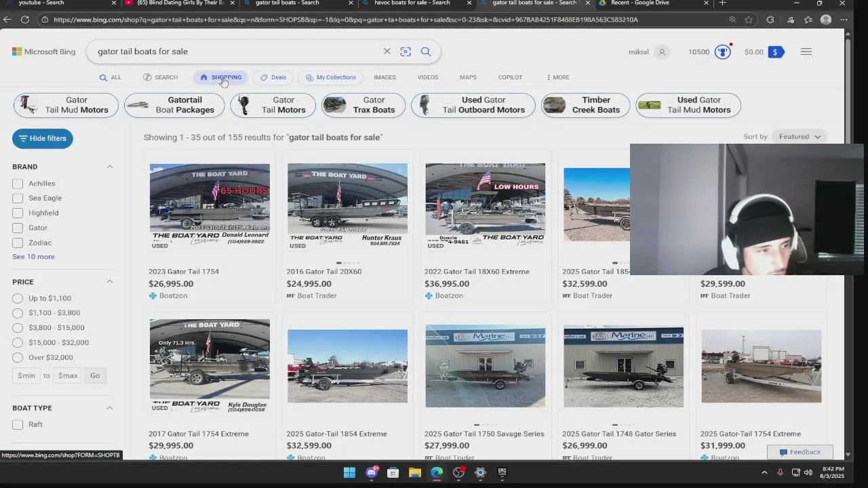Open a new browser tab
868x488 pixels.
click(x=723, y=3)
